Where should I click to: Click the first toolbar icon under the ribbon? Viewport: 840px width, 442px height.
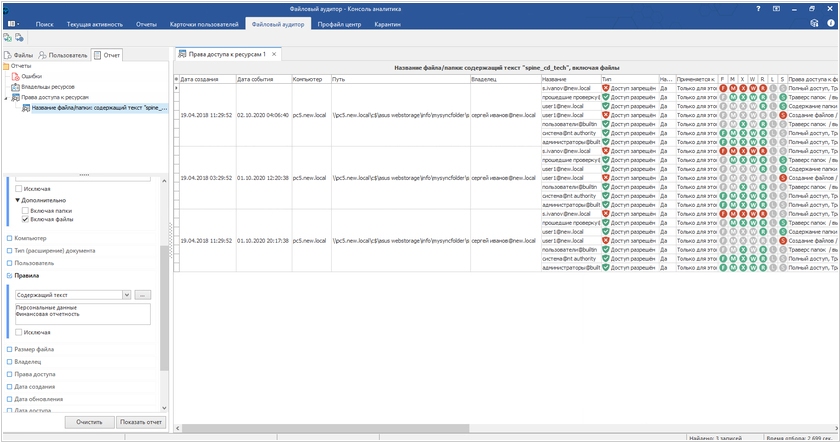tap(6, 37)
